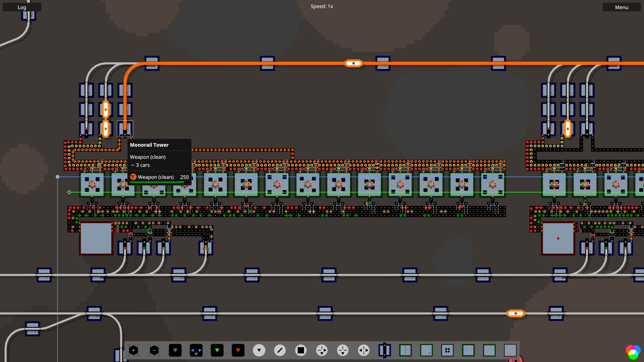Select the slash eraser tool in the toolbar
644x362 pixels.
pyautogui.click(x=280, y=350)
